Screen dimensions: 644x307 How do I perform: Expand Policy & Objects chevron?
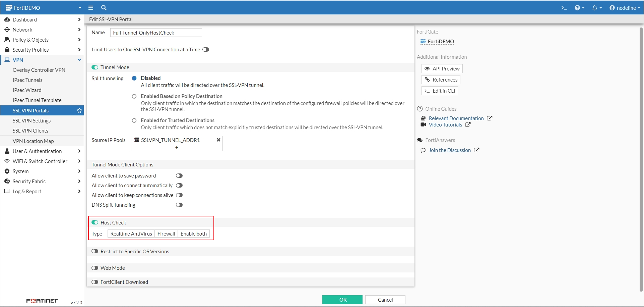pyautogui.click(x=79, y=40)
